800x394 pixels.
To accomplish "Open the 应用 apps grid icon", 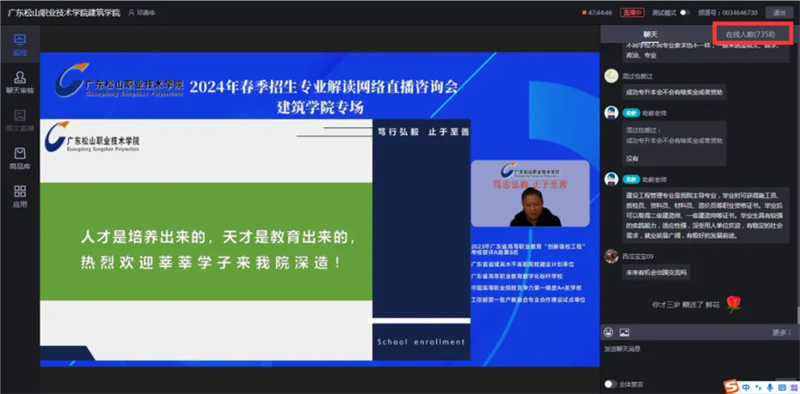I will coord(20,196).
